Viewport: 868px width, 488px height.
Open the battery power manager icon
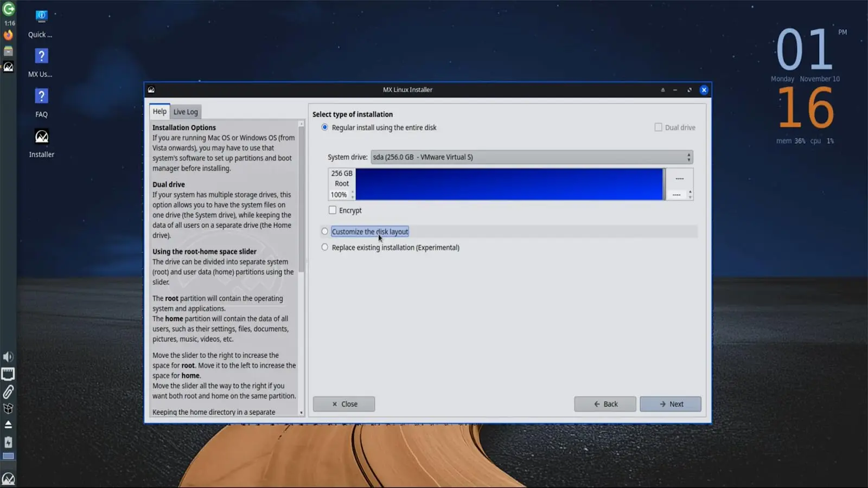[x=8, y=442]
